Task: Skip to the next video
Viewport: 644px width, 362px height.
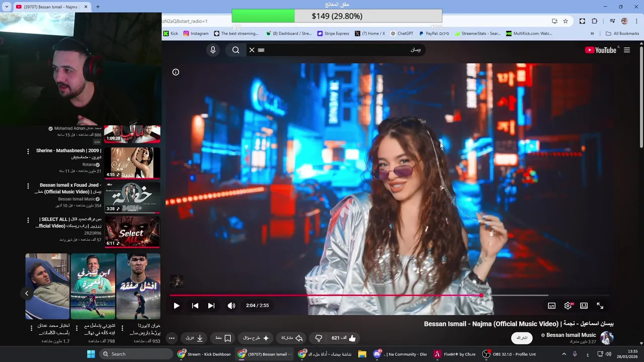Action: pos(211,305)
